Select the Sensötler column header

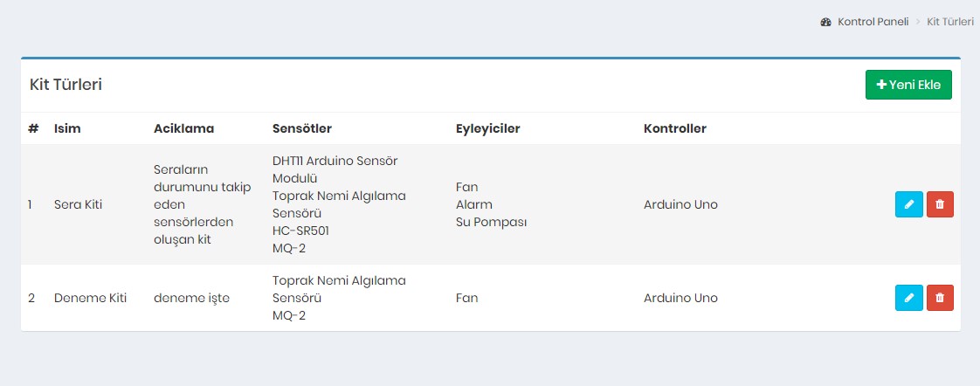(302, 128)
